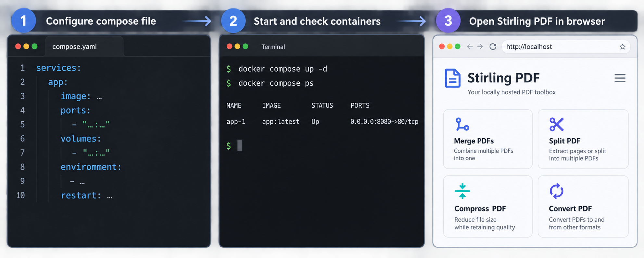Click the terminal prompt cursor block
This screenshot has height=258, width=644.
pyautogui.click(x=240, y=145)
